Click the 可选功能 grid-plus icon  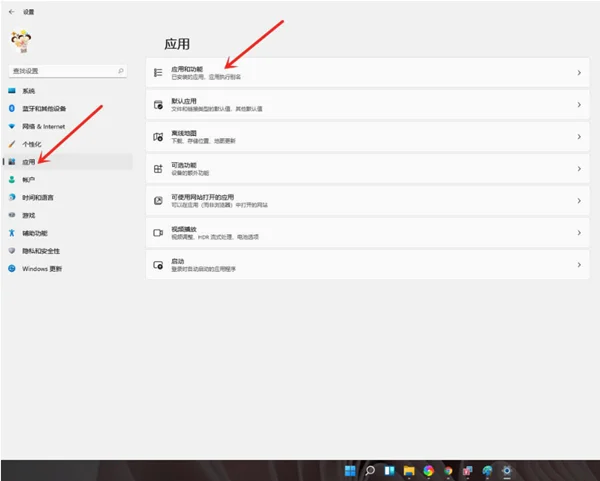pyautogui.click(x=158, y=168)
